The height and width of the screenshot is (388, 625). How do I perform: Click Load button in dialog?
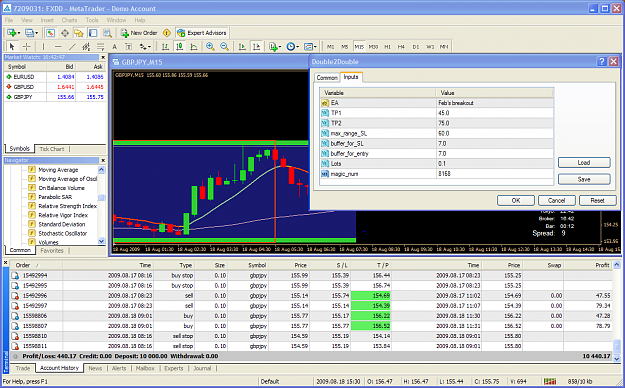tap(584, 163)
